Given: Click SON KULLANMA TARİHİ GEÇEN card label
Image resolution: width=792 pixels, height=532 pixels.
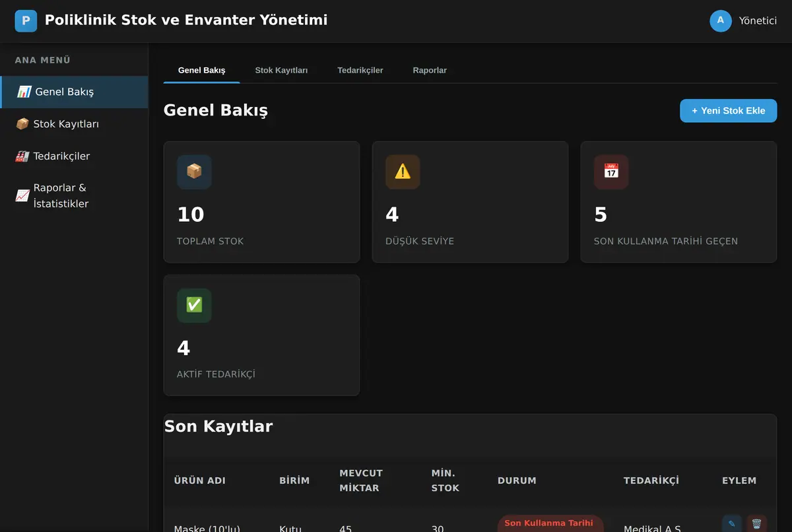Looking at the screenshot, I should 666,242.
